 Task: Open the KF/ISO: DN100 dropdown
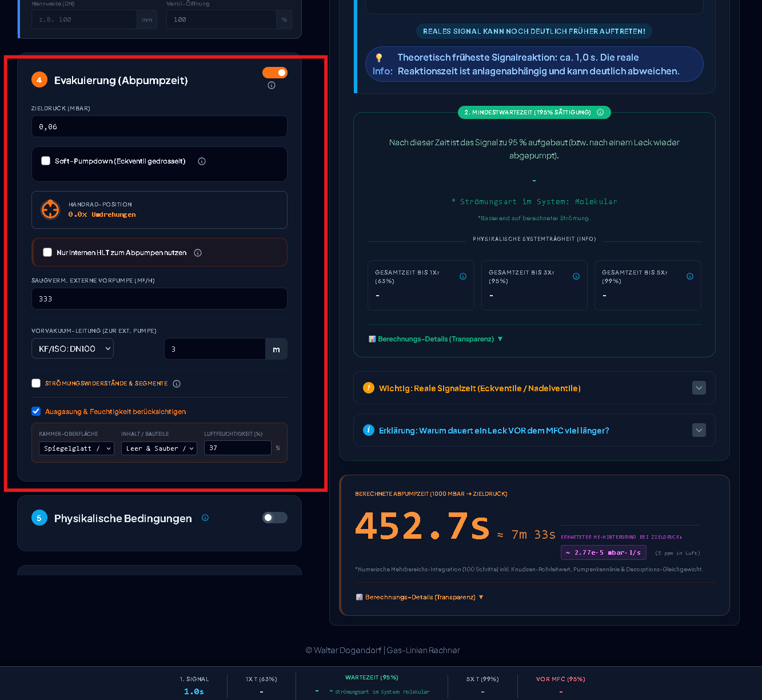[x=73, y=348]
